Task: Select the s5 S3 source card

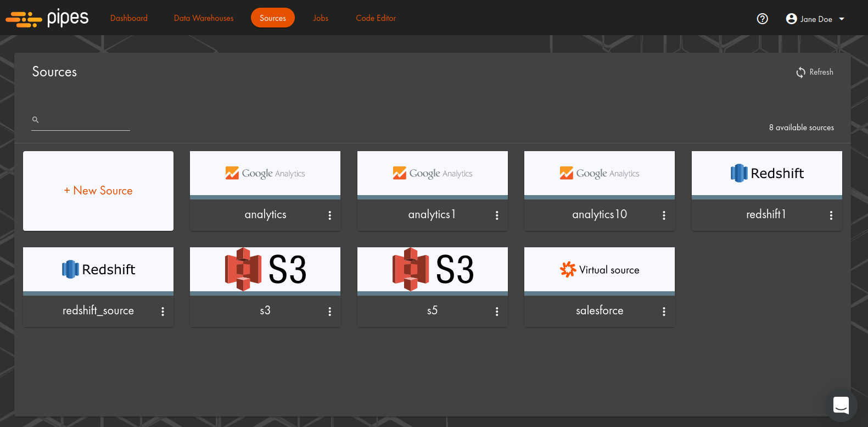Action: coord(432,270)
